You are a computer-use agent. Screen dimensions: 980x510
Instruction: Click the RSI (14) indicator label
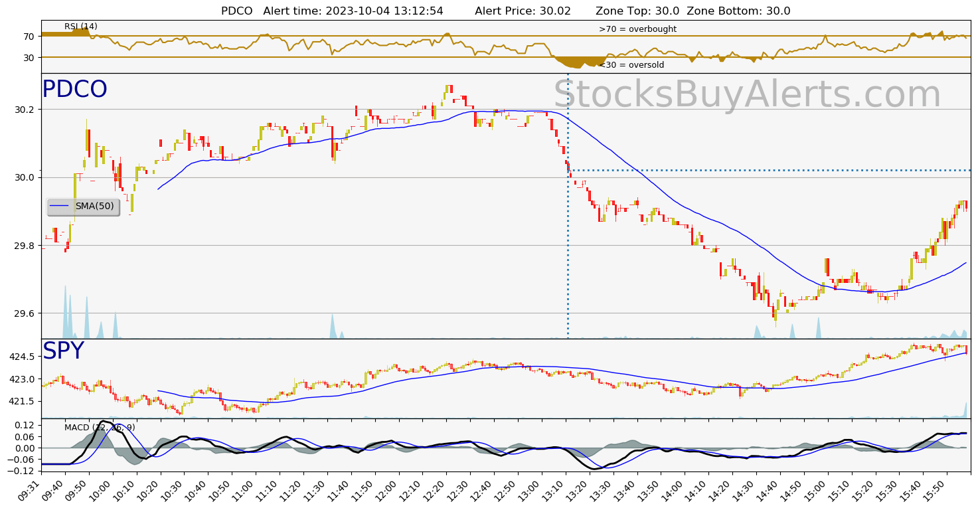(x=81, y=27)
